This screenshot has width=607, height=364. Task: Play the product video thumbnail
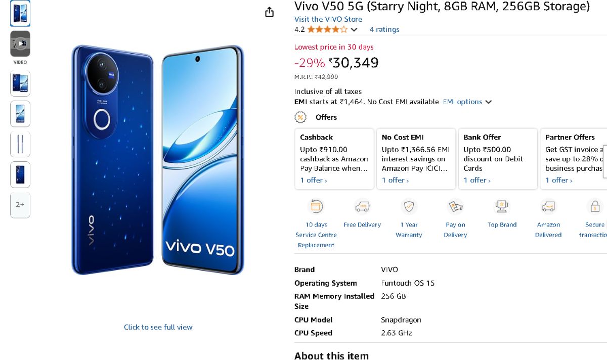click(20, 43)
